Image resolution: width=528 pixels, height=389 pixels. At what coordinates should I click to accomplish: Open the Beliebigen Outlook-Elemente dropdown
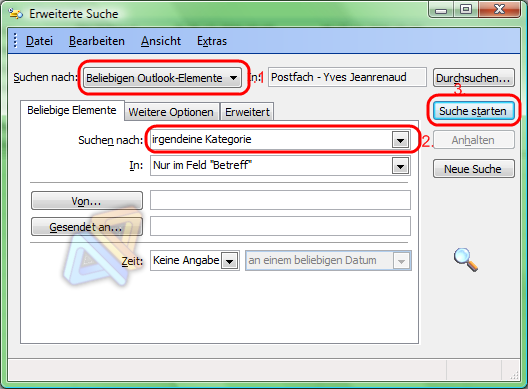coord(162,78)
